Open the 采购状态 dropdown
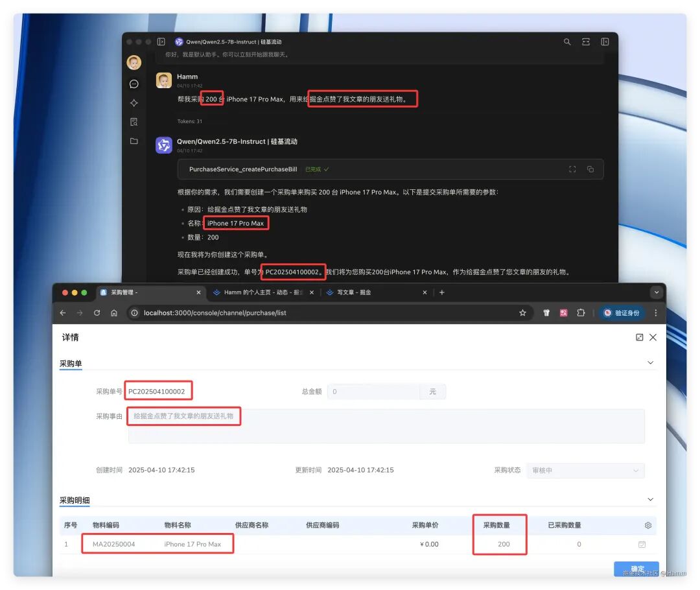Image resolution: width=700 pixels, height=590 pixels. [585, 470]
